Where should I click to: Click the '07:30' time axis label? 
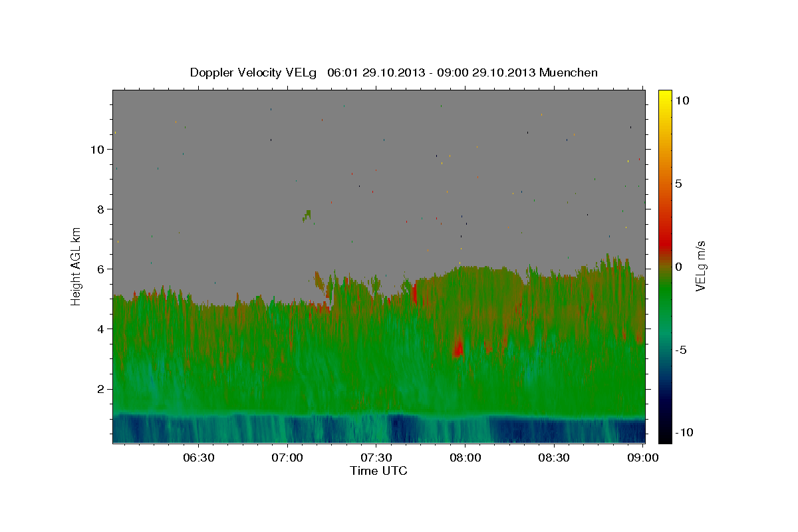click(x=376, y=458)
